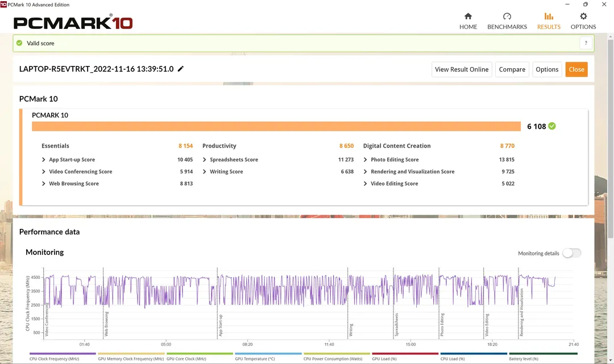
Task: Click the pencil icon to rename result
Action: (x=181, y=69)
